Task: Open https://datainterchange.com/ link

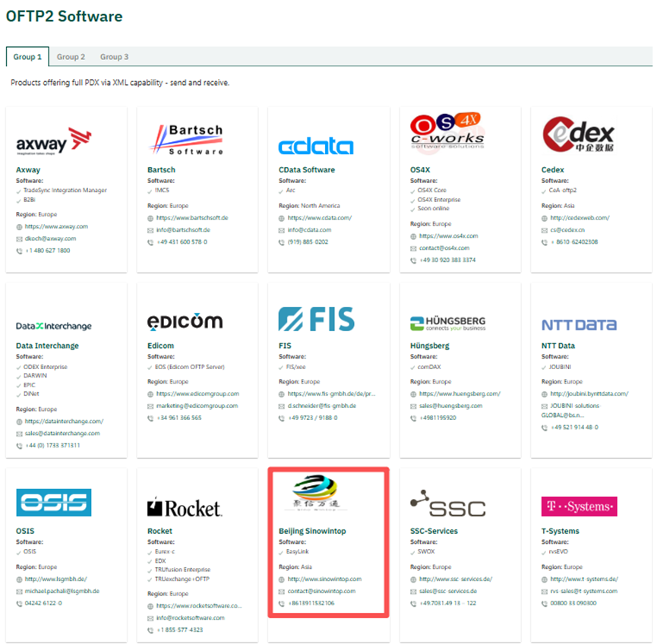Action: [x=64, y=421]
